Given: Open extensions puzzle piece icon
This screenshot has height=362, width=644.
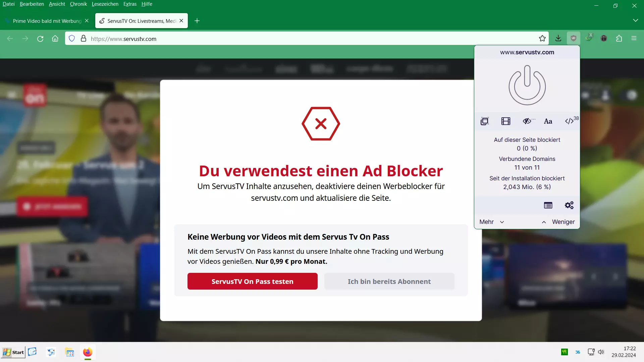Looking at the screenshot, I should click(x=619, y=38).
